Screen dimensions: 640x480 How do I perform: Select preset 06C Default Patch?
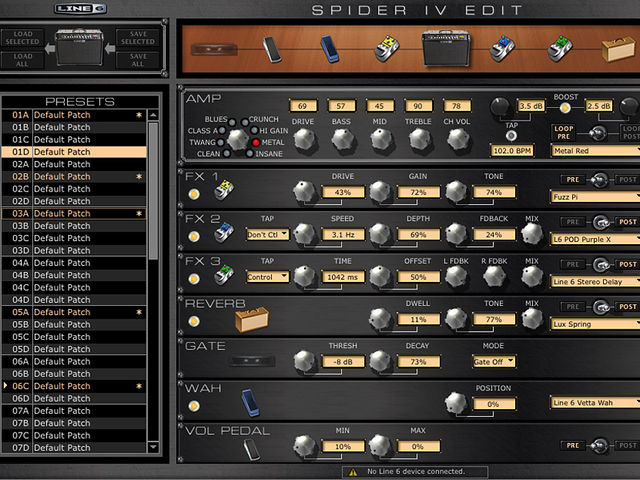(x=74, y=386)
